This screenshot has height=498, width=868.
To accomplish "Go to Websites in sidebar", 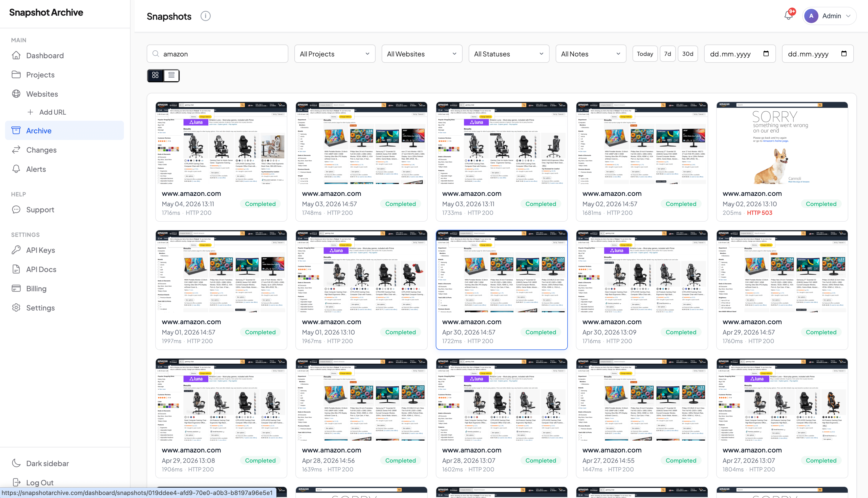I will coord(42,94).
